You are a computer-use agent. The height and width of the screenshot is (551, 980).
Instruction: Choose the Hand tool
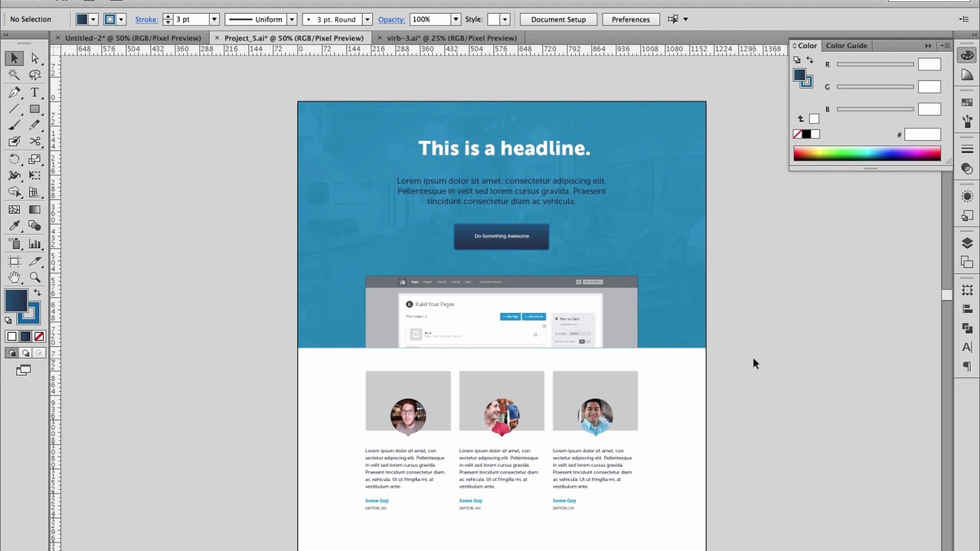[x=15, y=277]
